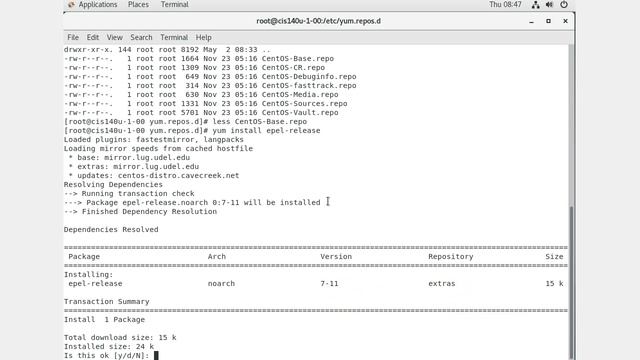Open the Terminal menu in menu bar
Viewport: 640px width, 360px height.
[174, 37]
